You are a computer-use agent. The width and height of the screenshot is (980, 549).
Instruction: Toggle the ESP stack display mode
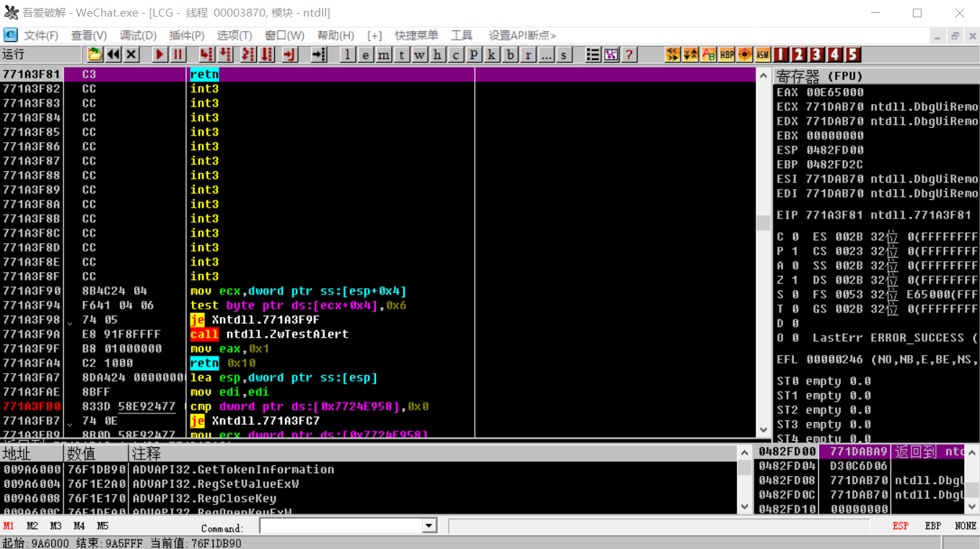pos(900,526)
